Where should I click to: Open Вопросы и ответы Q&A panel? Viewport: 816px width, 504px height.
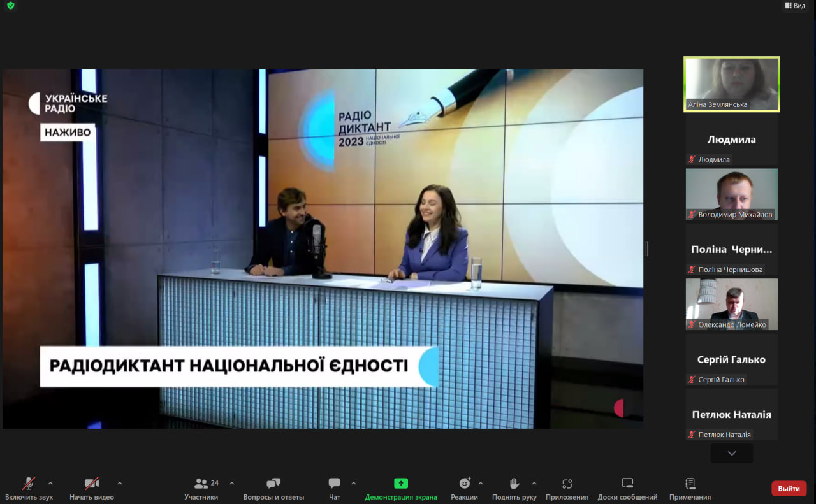click(x=273, y=488)
